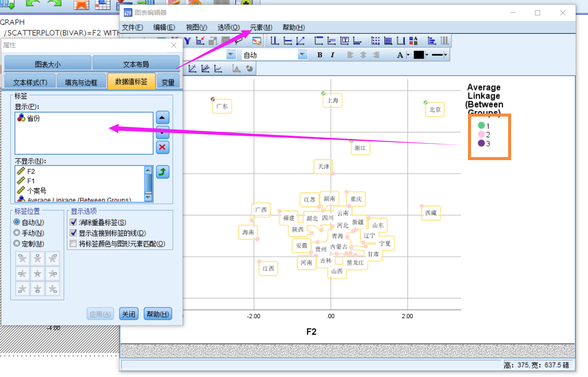Click the solid blue grid lines icon
This screenshot has width=588, height=377.
(388, 41)
